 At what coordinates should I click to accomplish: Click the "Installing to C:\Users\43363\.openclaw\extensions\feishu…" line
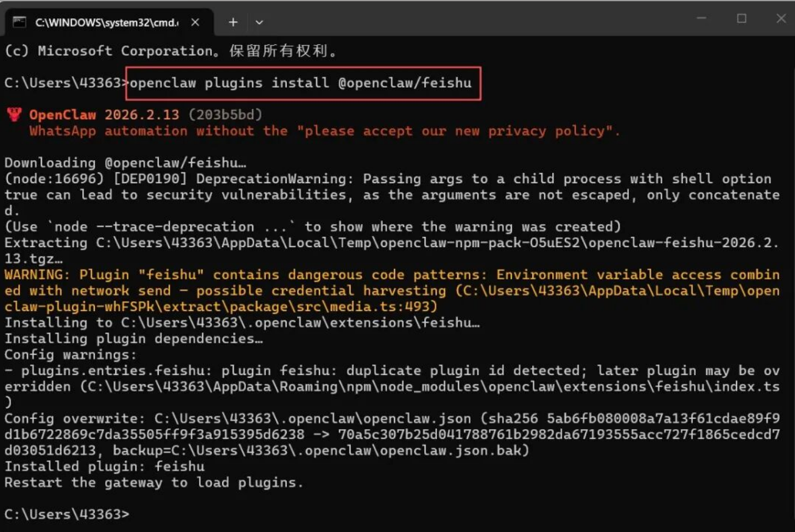242,323
